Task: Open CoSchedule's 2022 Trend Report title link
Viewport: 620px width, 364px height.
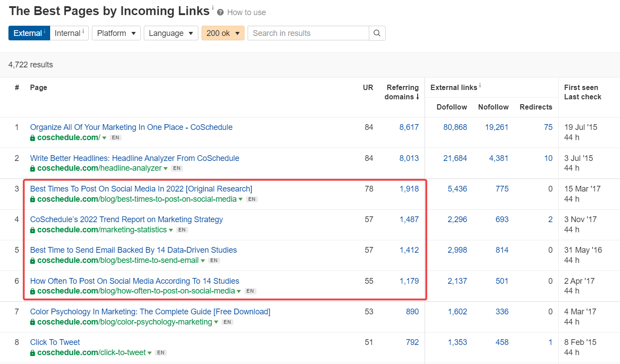Action: pos(126,219)
